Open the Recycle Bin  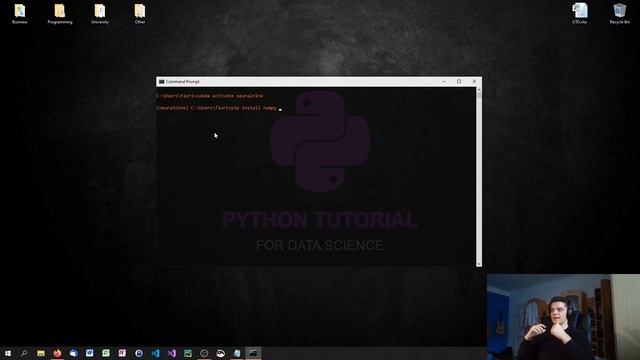(620, 13)
